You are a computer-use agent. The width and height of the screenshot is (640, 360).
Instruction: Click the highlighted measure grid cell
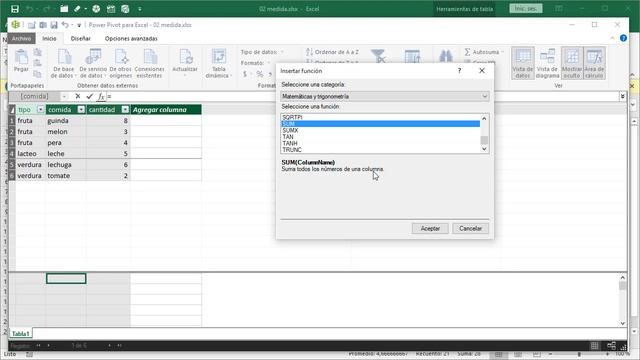coord(66,278)
